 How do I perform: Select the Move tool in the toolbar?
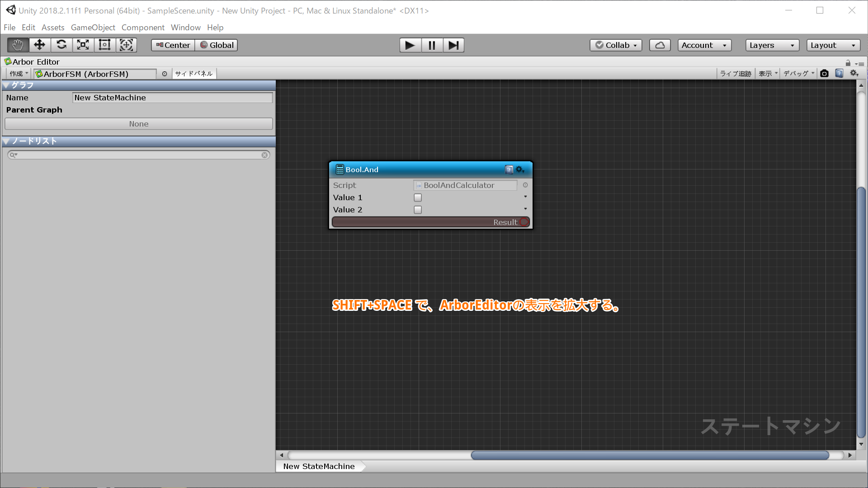[39, 45]
